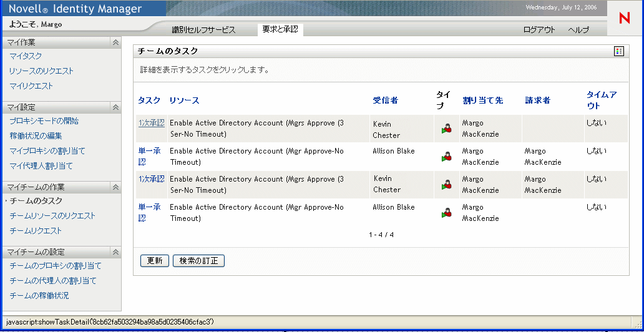
Task: Open チームリクエスト link
Action: tap(36, 231)
